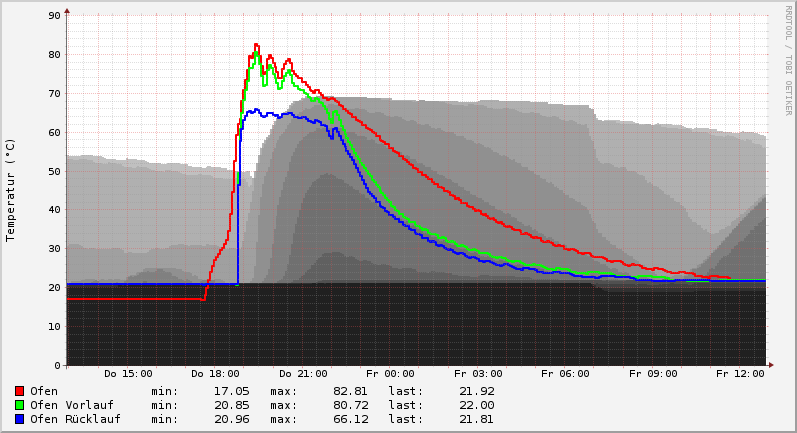Click the Fr 06:00 time axis label
Screen dimensions: 797x433
pos(565,374)
